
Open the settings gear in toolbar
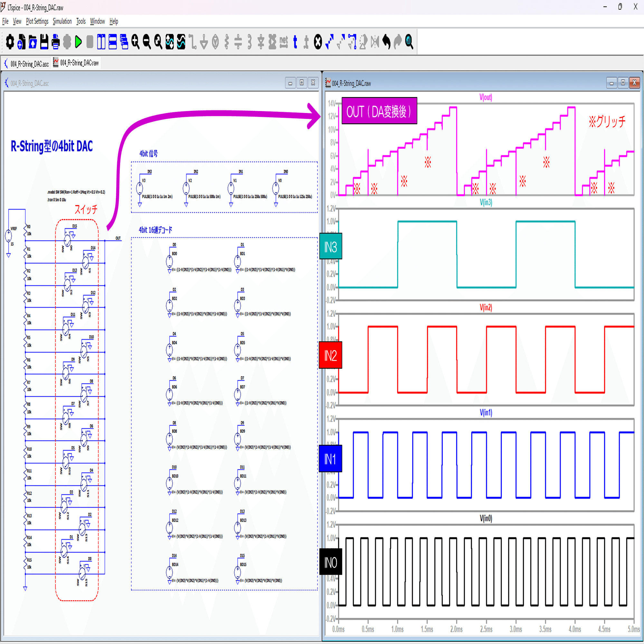pyautogui.click(x=10, y=42)
